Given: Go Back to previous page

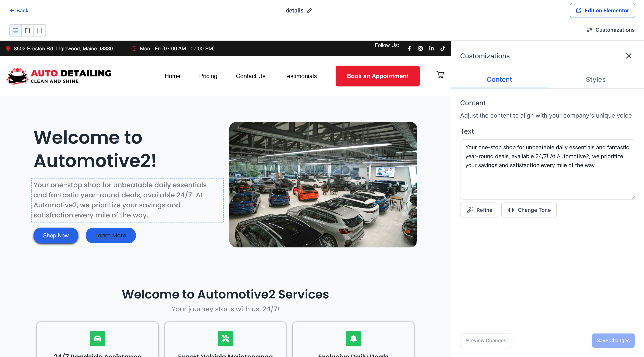Looking at the screenshot, I should tap(19, 10).
